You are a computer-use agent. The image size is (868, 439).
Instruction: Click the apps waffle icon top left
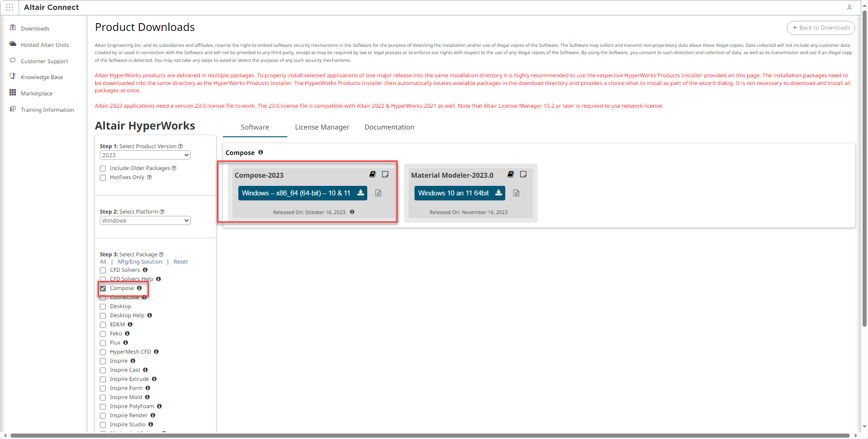(x=10, y=7)
